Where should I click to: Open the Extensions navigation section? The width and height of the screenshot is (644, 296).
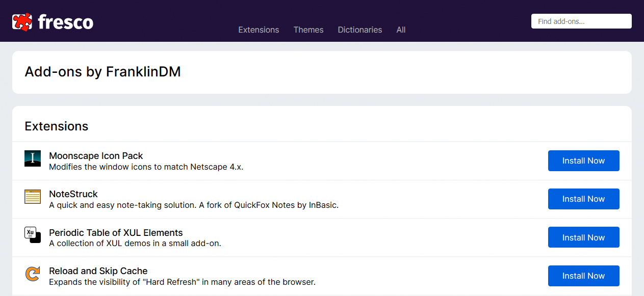click(259, 30)
